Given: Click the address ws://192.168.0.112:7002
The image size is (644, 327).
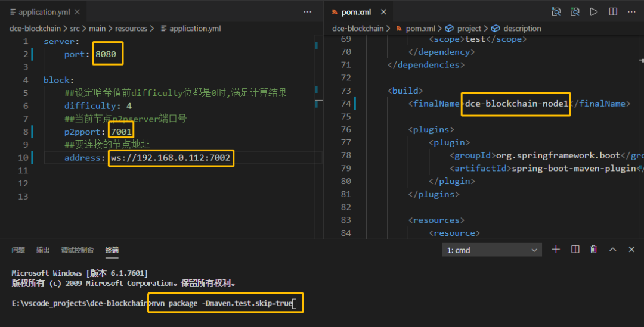Looking at the screenshot, I should [171, 158].
